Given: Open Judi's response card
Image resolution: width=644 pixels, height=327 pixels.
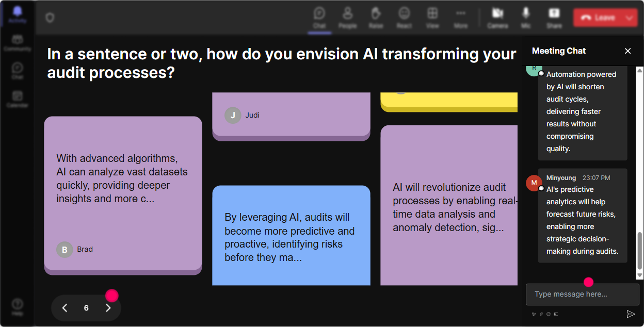Looking at the screenshot, I should coord(291,117).
